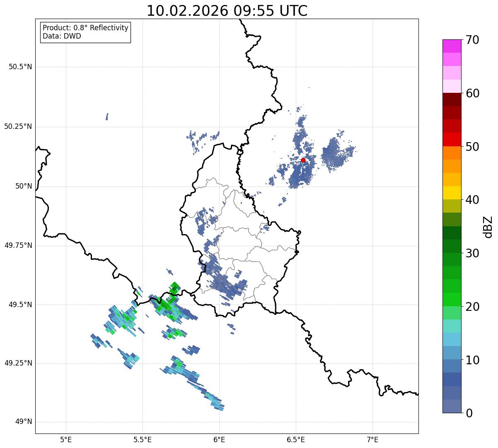Pick the yellow colorbar swatch above 40
This screenshot has width=498, height=448.
(x=452, y=193)
